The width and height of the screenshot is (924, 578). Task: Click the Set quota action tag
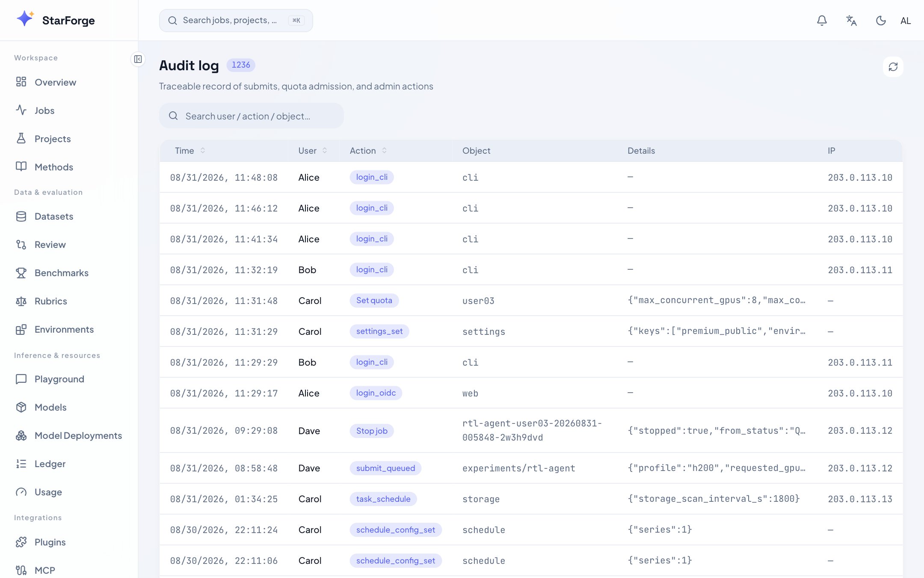click(x=374, y=300)
